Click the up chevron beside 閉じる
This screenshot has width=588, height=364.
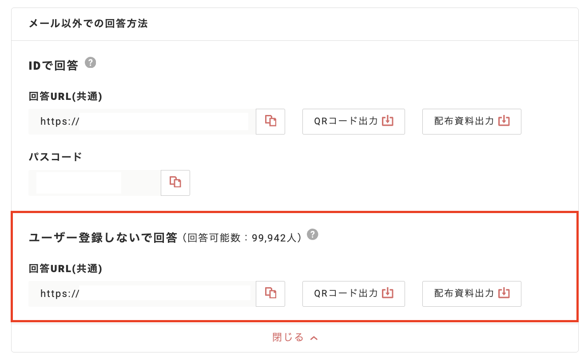tap(314, 338)
